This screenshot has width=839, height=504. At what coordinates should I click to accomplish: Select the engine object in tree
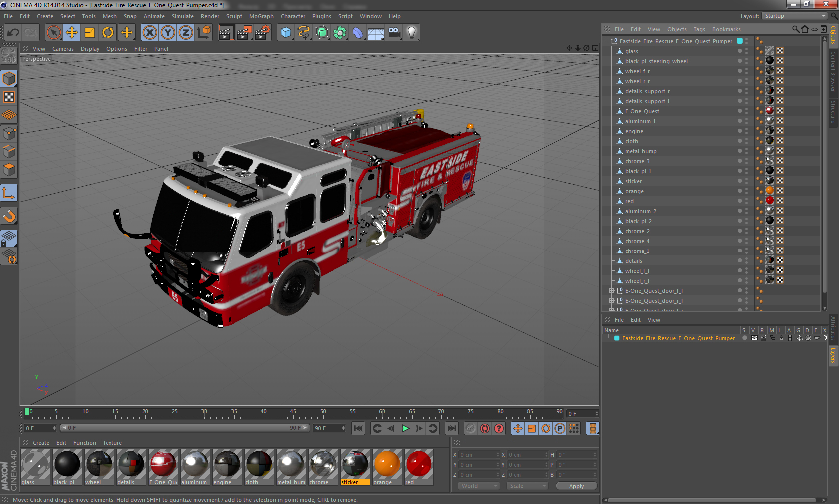tap(634, 131)
